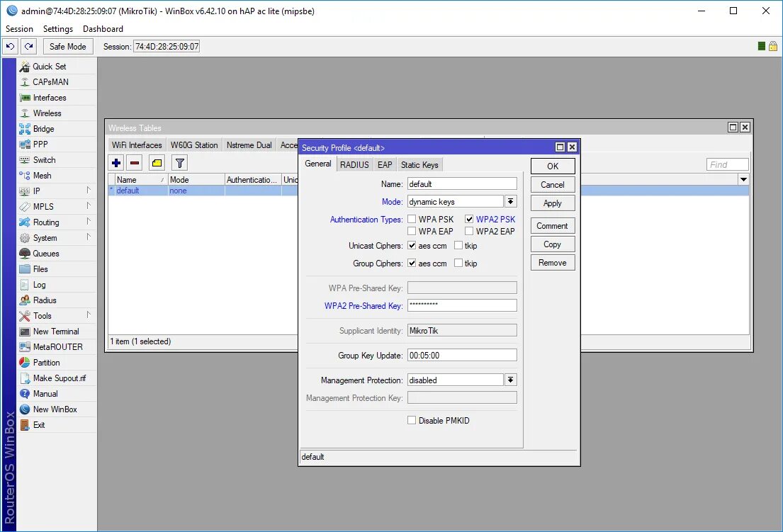Viewport: 783px width, 532px height.
Task: Open Quick Set from sidebar
Action: 50,67
